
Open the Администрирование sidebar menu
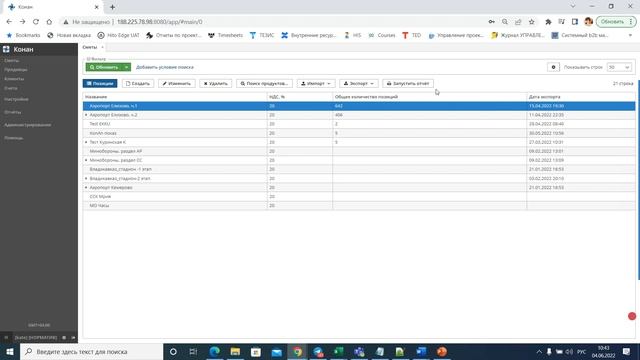tap(27, 125)
